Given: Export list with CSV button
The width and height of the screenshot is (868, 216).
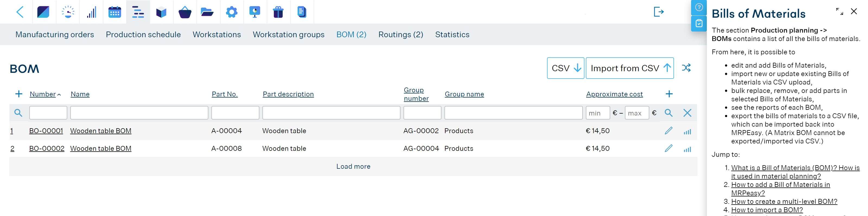Looking at the screenshot, I should coord(565,68).
